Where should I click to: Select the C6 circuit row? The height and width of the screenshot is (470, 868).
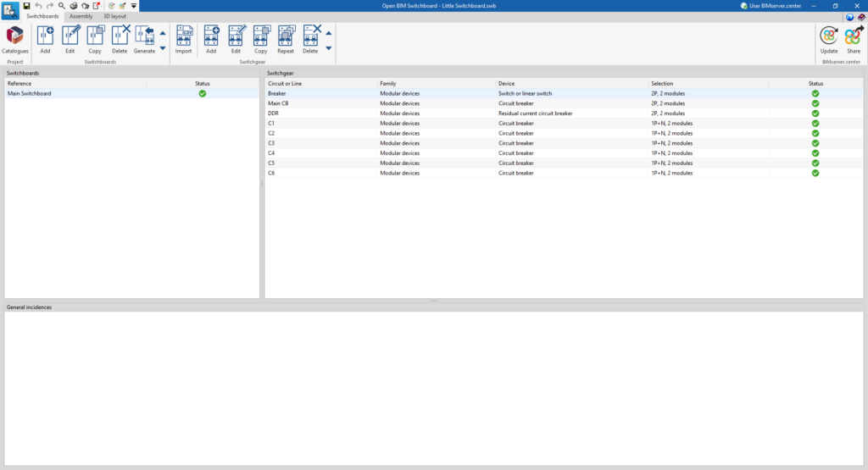[x=564, y=173]
